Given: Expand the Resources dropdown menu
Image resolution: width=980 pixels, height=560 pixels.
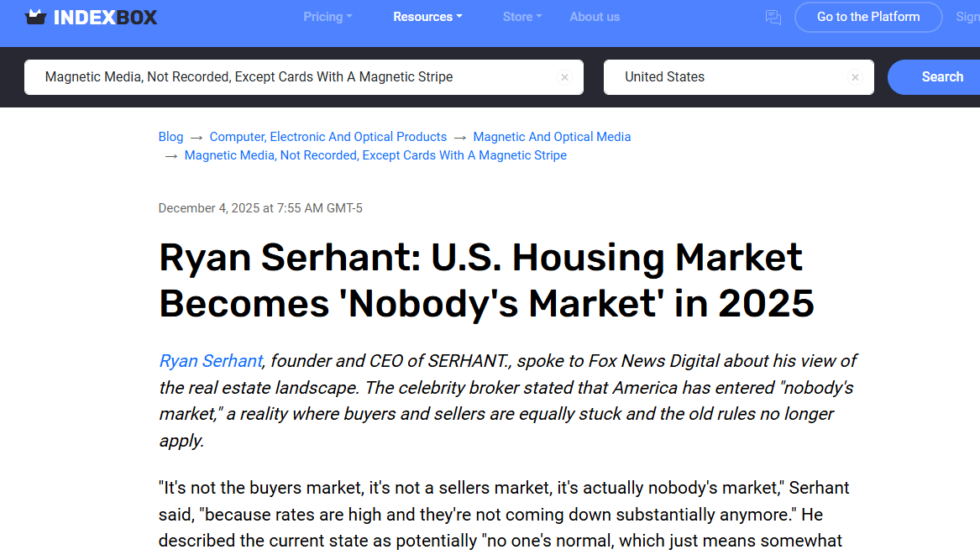Looking at the screenshot, I should [427, 17].
